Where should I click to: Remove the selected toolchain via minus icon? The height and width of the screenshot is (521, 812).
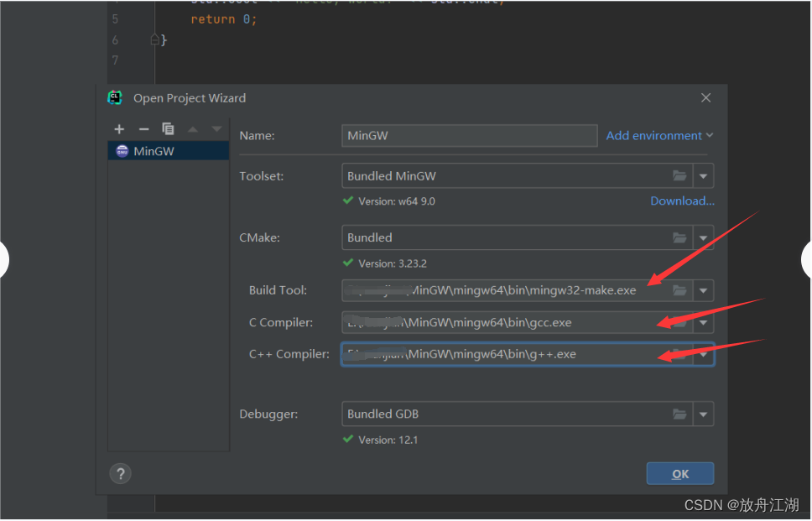point(143,128)
